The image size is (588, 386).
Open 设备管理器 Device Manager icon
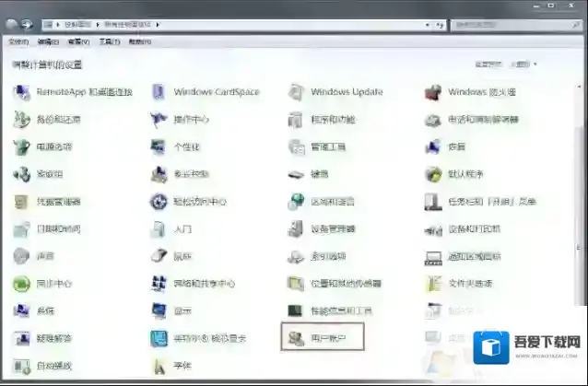(x=296, y=229)
